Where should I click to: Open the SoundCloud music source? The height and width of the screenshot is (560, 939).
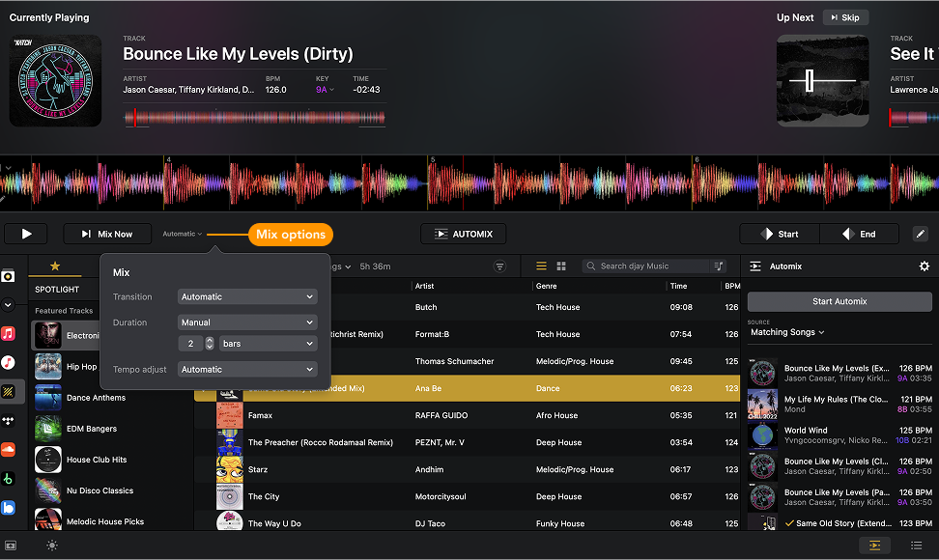click(8, 449)
